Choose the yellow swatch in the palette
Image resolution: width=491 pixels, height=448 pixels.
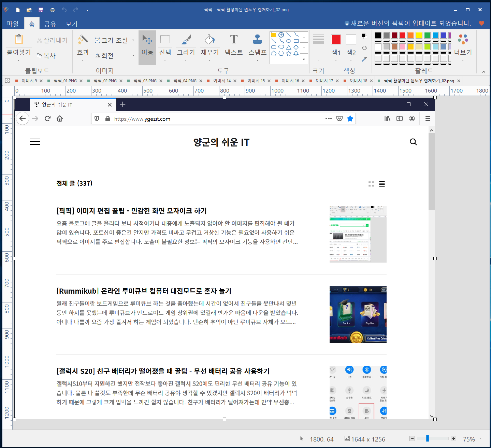pyautogui.click(x=419, y=35)
